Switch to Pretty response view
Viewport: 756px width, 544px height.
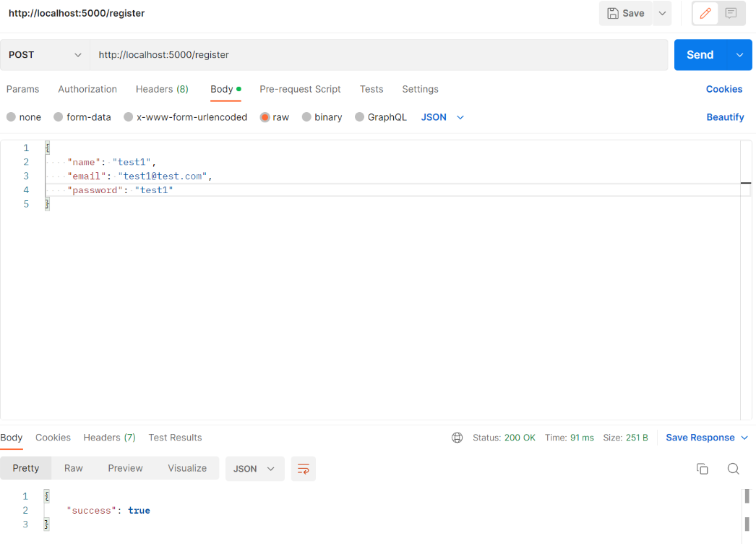[26, 468]
